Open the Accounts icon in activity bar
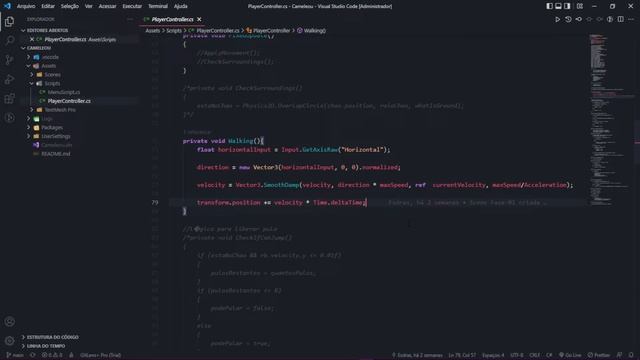The width and height of the screenshot is (640, 360). (9, 322)
